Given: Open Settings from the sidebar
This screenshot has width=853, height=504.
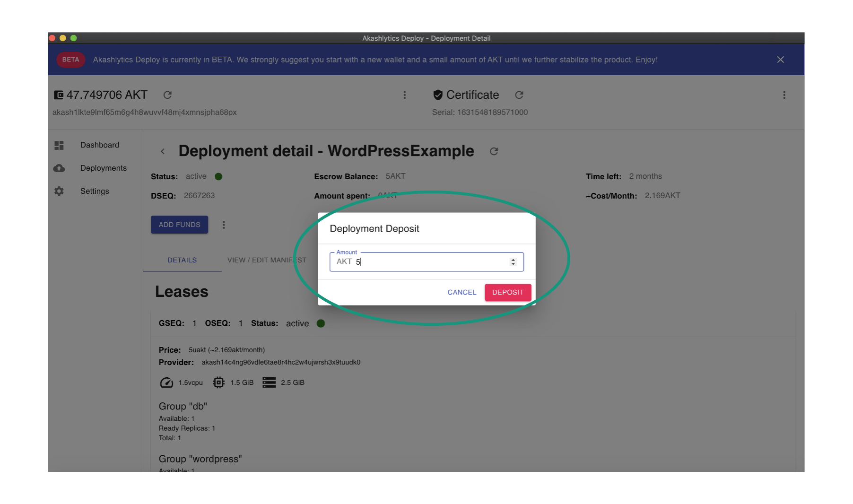Looking at the screenshot, I should [x=95, y=191].
